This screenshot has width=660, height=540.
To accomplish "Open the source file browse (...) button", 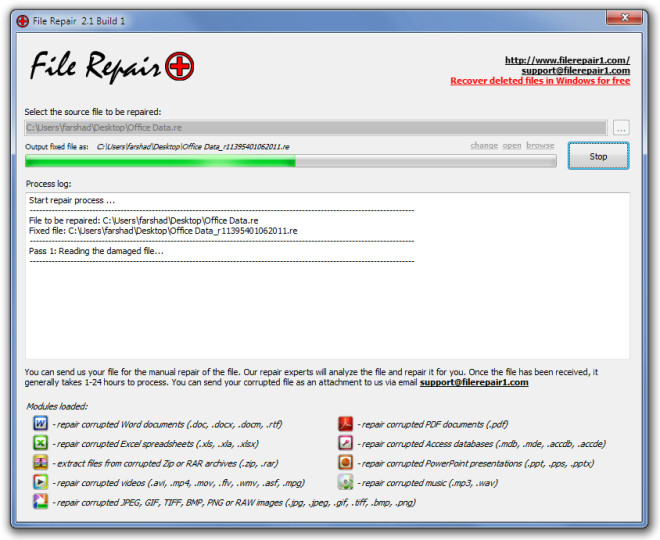I will pos(621,128).
